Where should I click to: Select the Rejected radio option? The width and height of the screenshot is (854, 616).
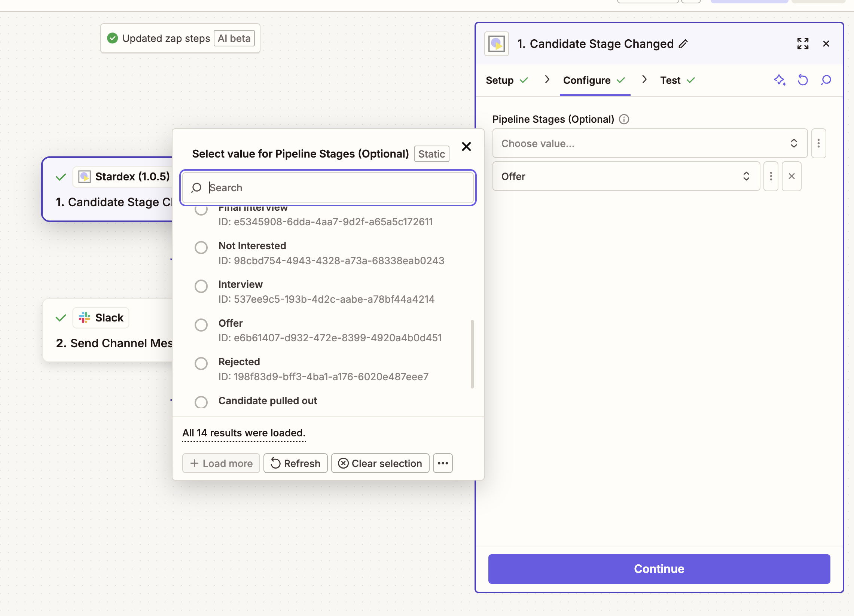(x=201, y=364)
